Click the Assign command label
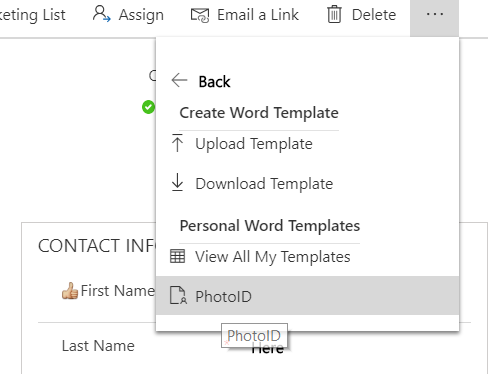Viewport: 488px width, 374px height. click(x=141, y=15)
